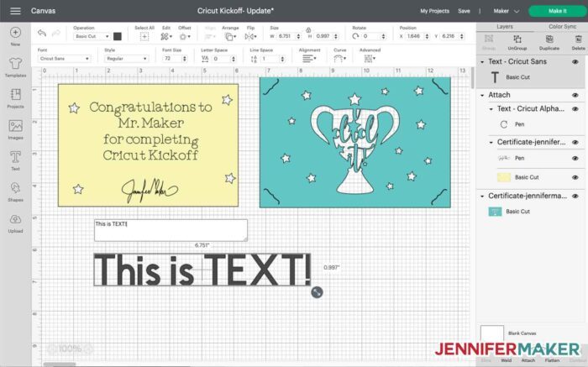Collapse the Text - Cricut Sans layer

(482, 62)
